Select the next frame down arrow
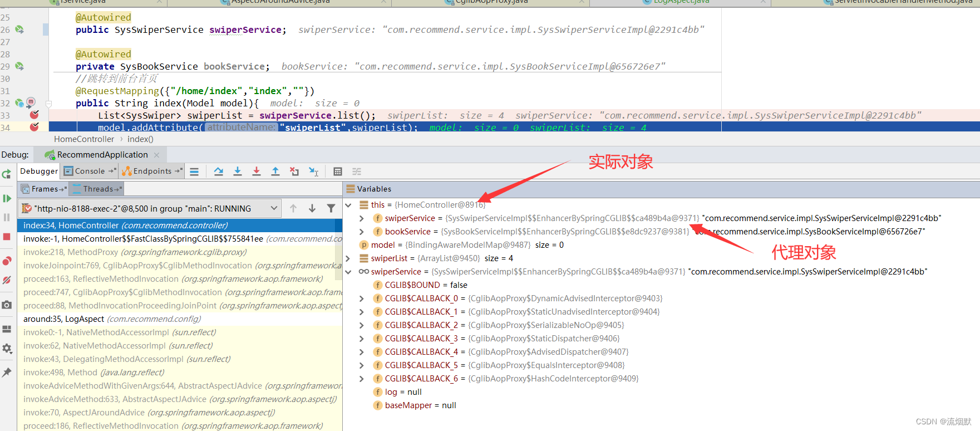Screen dimensions: 980x431 click(312, 208)
